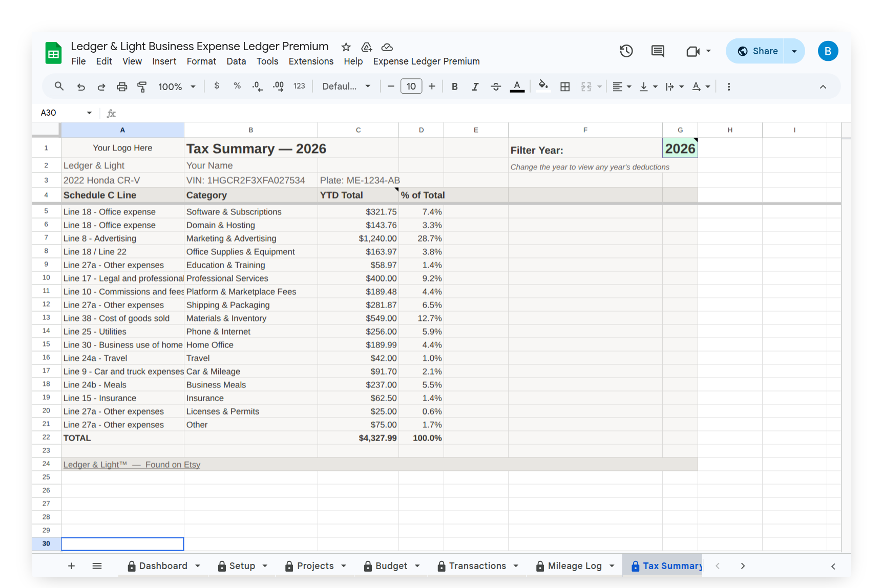
Task: Open the zoom level dropdown
Action: pyautogui.click(x=177, y=86)
